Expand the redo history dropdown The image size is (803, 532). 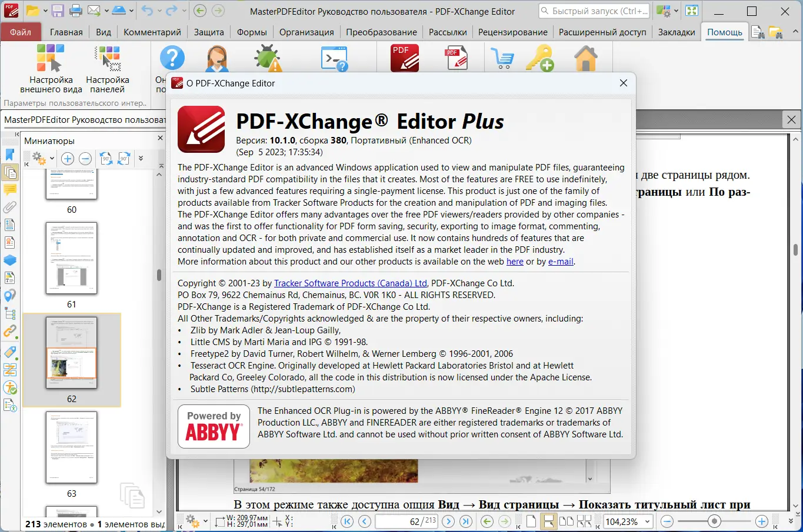pyautogui.click(x=184, y=11)
